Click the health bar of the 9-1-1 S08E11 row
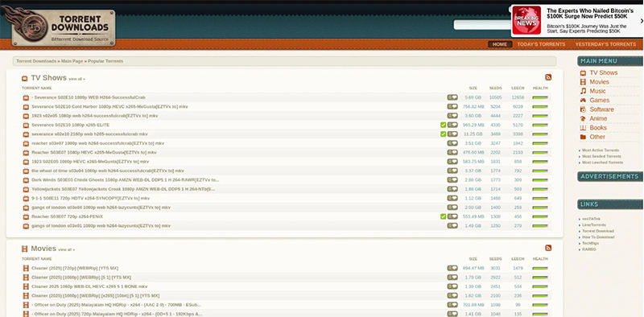This screenshot has width=644, height=317. 540,199
